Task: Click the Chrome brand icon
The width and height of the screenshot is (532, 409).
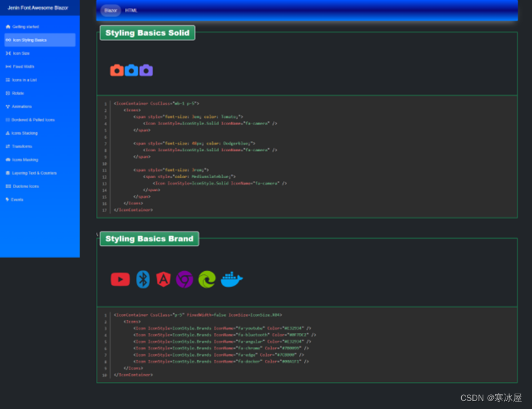Action: [x=185, y=279]
